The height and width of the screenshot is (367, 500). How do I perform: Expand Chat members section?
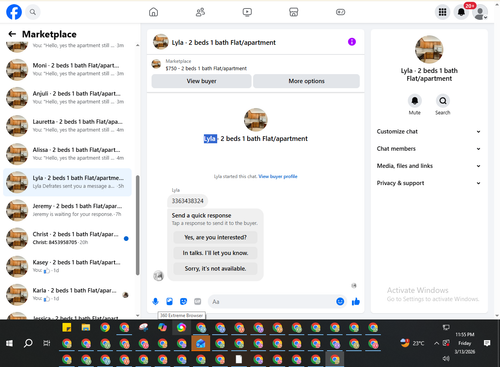pos(429,149)
